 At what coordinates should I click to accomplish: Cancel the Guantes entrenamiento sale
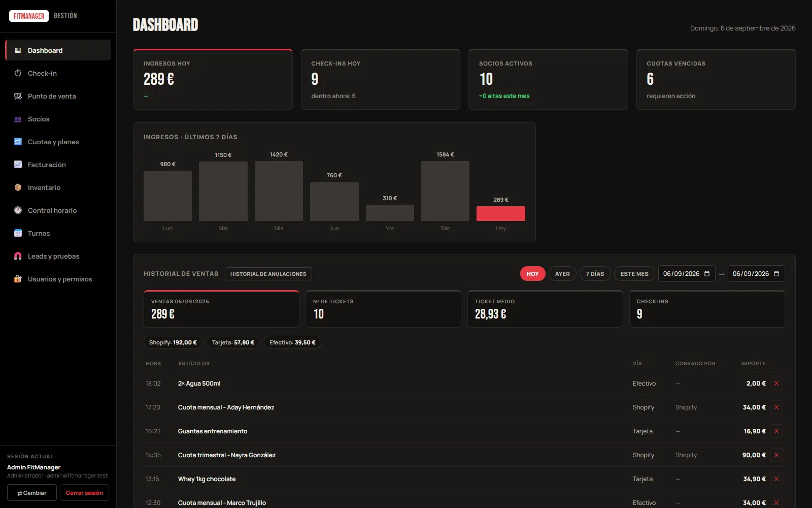776,431
